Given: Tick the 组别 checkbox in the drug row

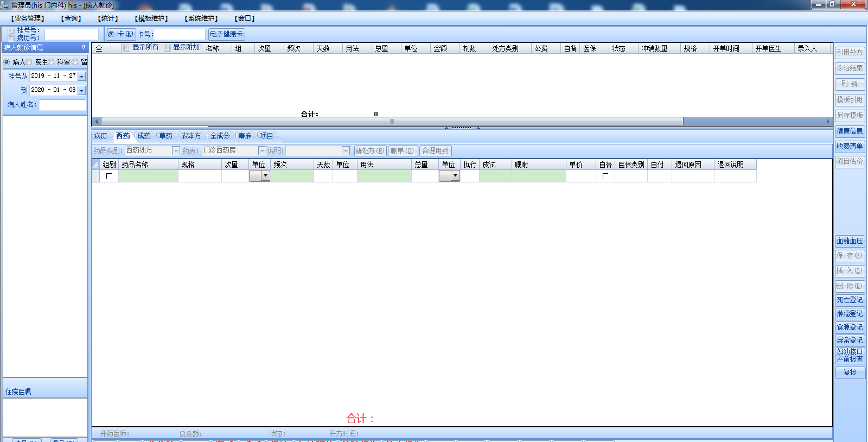Looking at the screenshot, I should tap(109, 176).
